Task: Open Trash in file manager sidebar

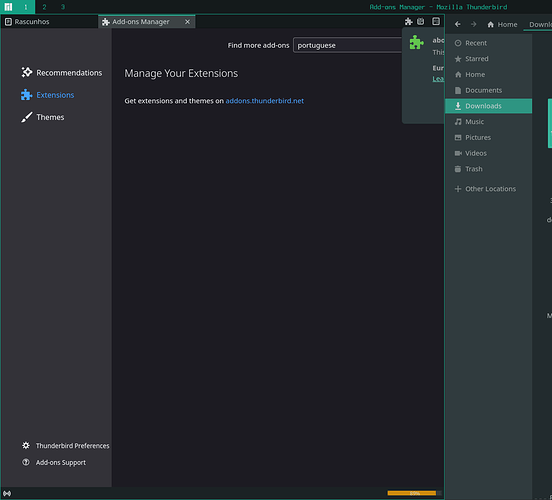Action: pos(488,169)
